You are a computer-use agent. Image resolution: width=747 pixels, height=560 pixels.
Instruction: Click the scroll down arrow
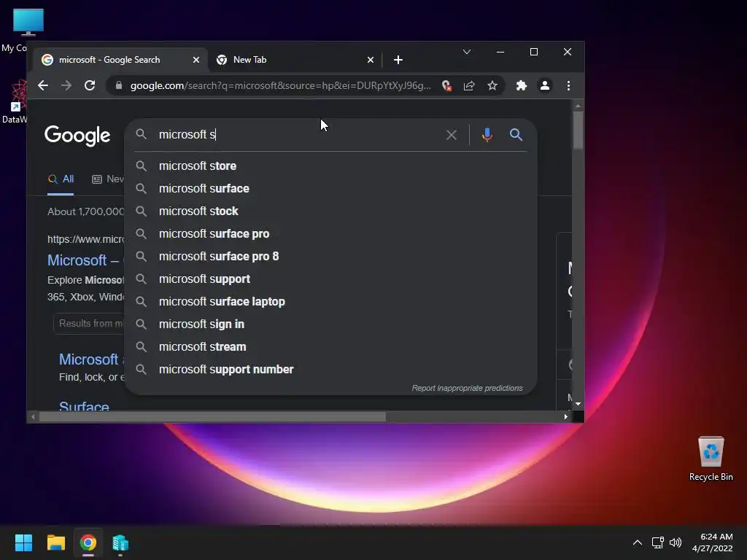pyautogui.click(x=578, y=404)
